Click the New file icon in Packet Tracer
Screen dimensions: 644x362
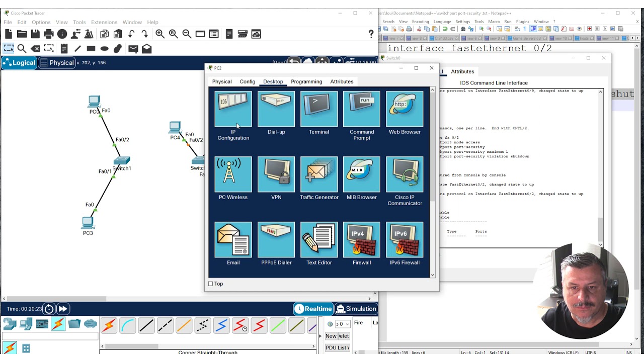click(x=9, y=34)
